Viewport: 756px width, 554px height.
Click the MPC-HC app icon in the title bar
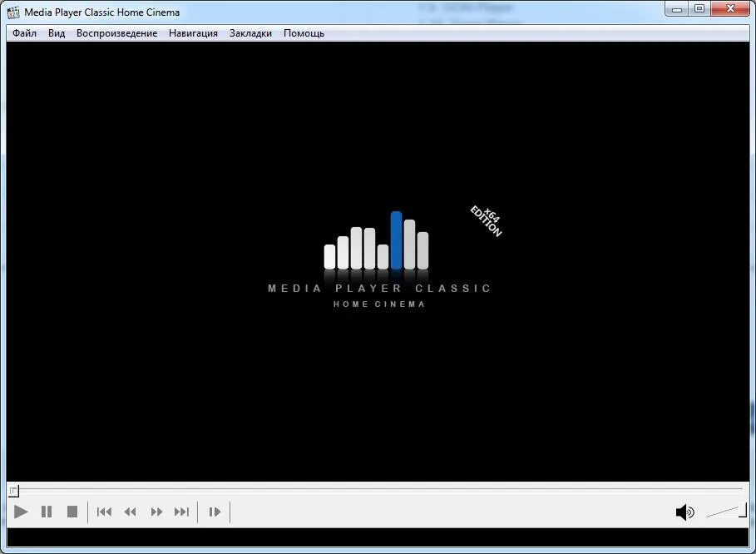(x=13, y=12)
